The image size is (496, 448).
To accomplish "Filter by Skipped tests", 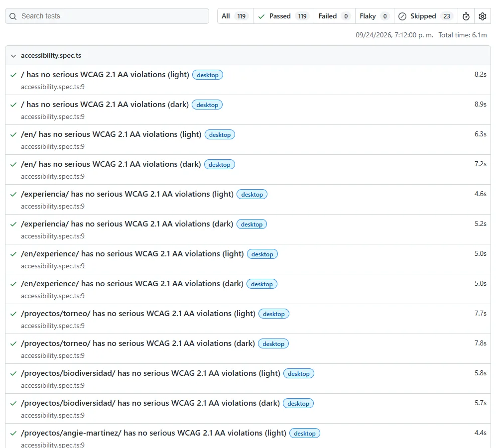I will point(426,16).
